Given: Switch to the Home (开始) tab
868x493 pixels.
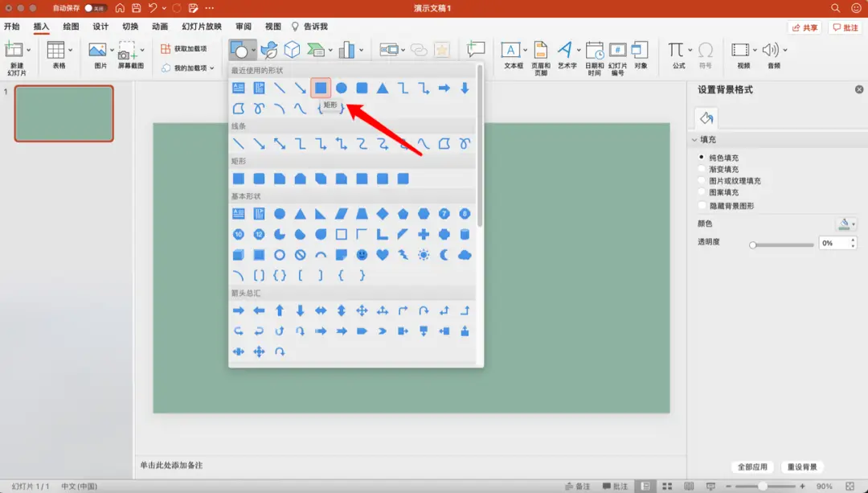Looking at the screenshot, I should point(11,26).
